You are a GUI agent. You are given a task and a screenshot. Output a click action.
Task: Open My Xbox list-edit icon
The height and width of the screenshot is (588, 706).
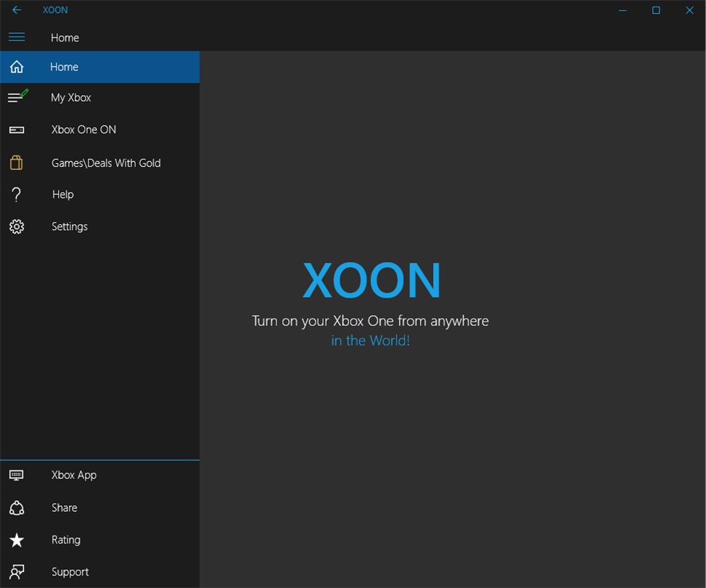pos(18,96)
